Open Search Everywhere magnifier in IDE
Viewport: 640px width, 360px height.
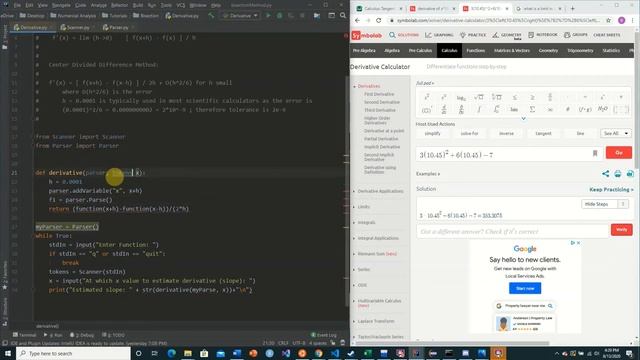[x=343, y=16]
